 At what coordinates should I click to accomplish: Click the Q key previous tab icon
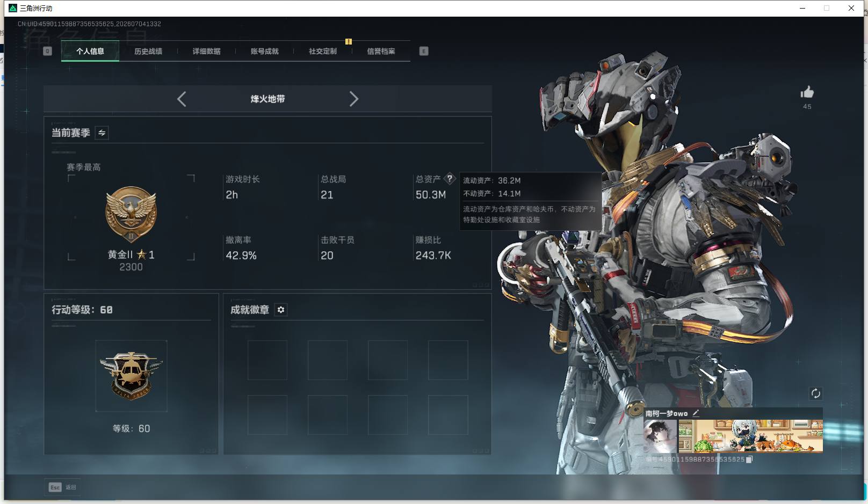47,51
